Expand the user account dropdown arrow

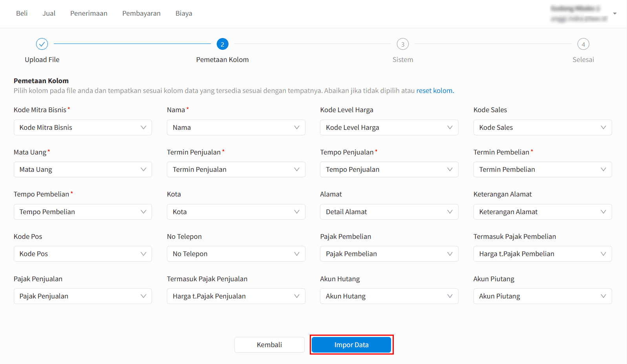615,13
